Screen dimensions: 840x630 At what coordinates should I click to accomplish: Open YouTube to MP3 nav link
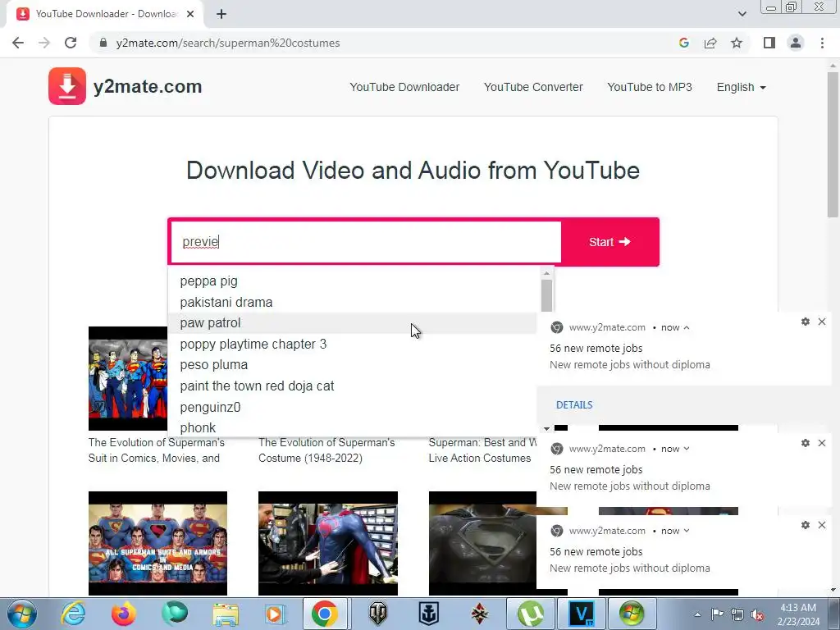click(650, 87)
